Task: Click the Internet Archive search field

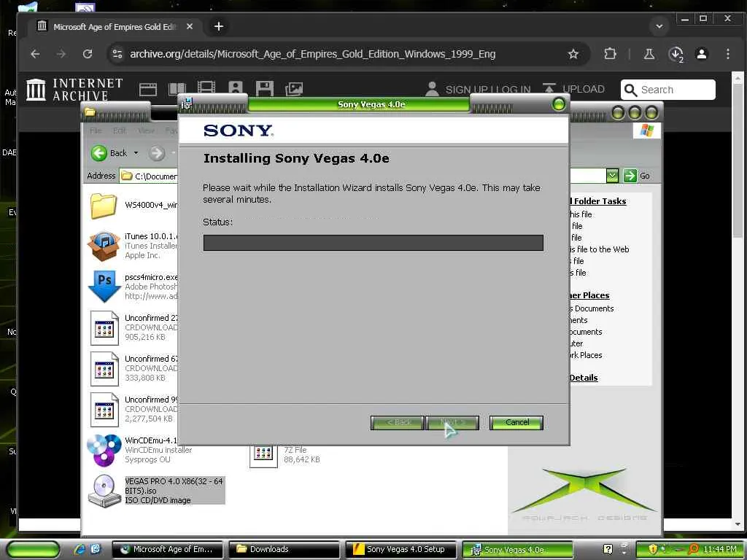Action: [x=668, y=90]
